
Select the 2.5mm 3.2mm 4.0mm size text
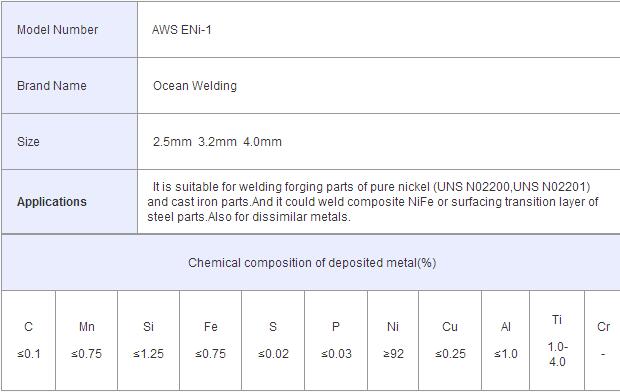[x=217, y=142]
